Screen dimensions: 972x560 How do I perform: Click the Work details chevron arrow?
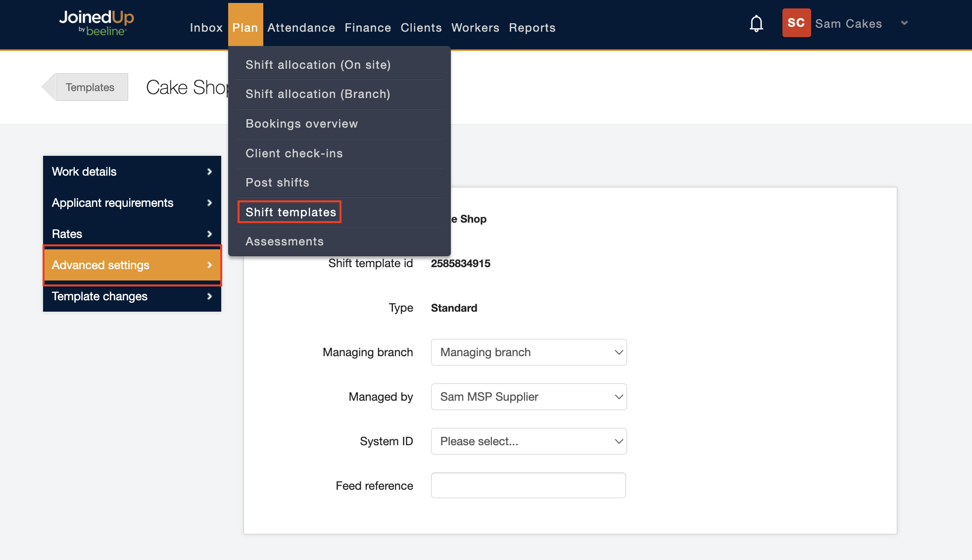(209, 172)
